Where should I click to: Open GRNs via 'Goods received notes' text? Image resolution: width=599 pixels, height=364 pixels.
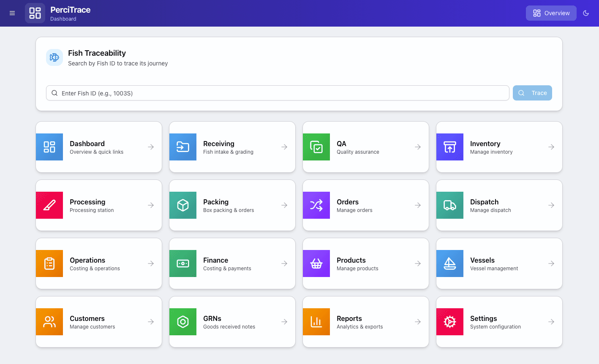click(229, 327)
